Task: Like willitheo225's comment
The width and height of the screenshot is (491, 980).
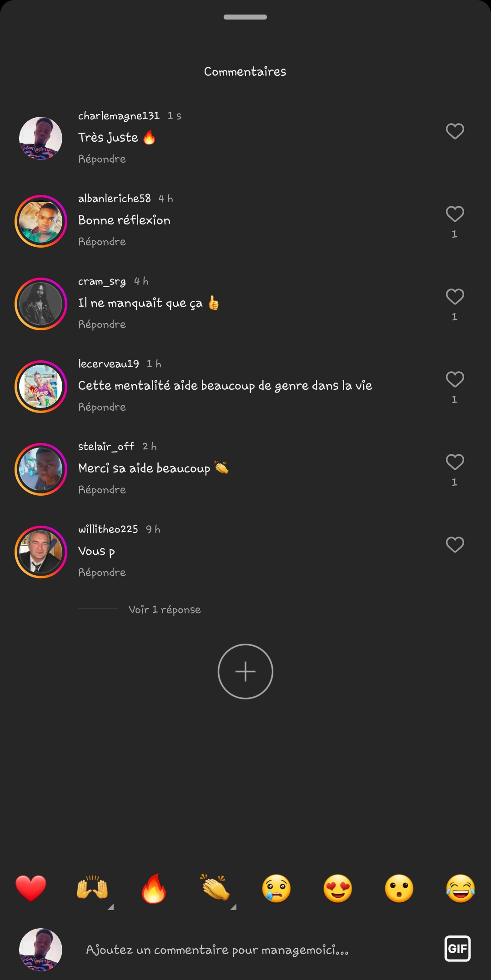Action: tap(455, 545)
